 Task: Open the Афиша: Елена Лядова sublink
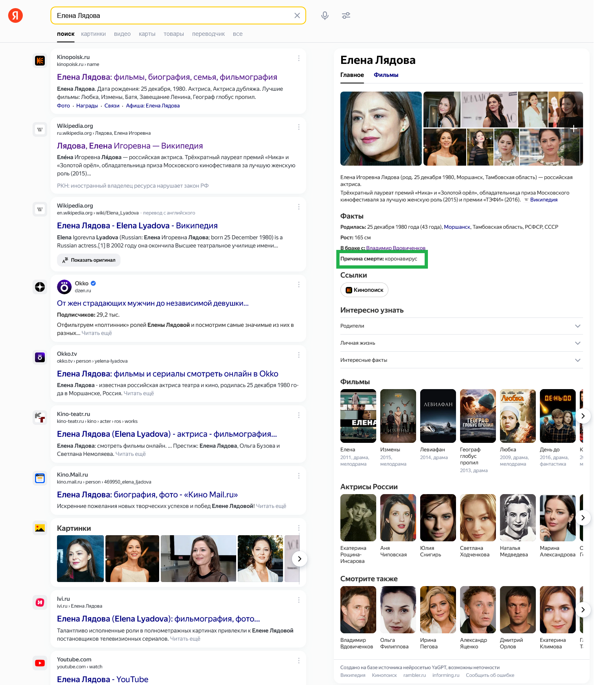point(153,105)
